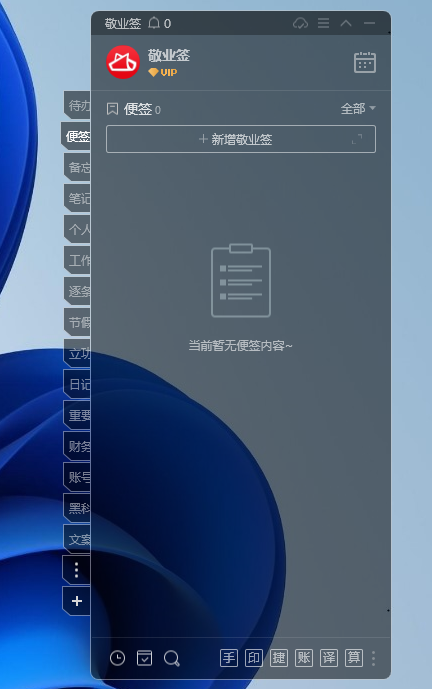Open the calendar icon in the header
Image resolution: width=432 pixels, height=689 pixels.
point(365,62)
